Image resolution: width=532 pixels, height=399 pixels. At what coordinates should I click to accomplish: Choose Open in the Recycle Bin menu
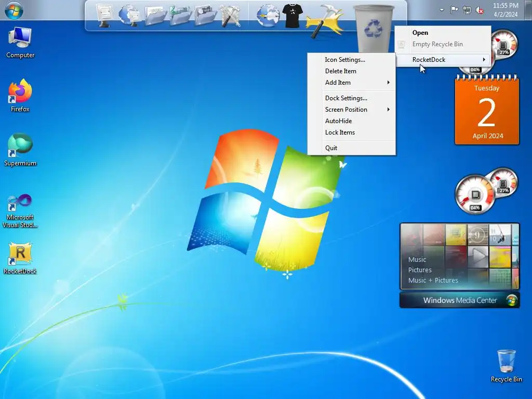coord(443,33)
